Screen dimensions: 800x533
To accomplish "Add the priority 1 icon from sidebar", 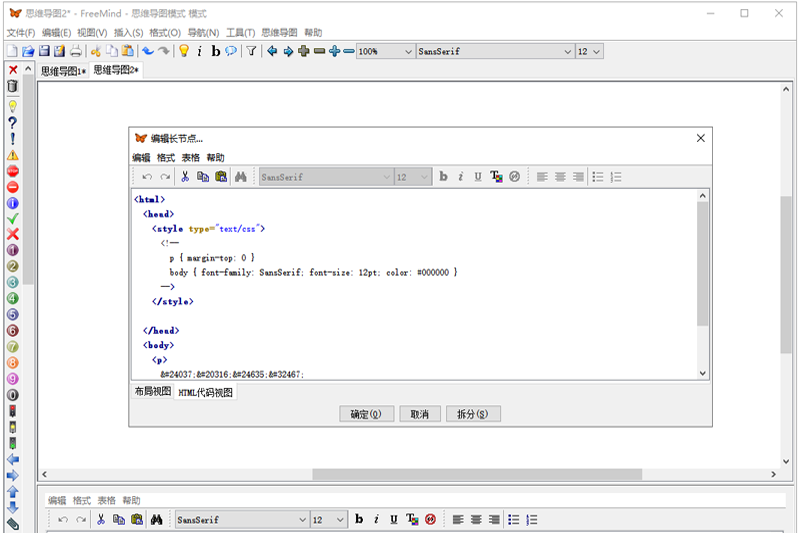I will 13,250.
